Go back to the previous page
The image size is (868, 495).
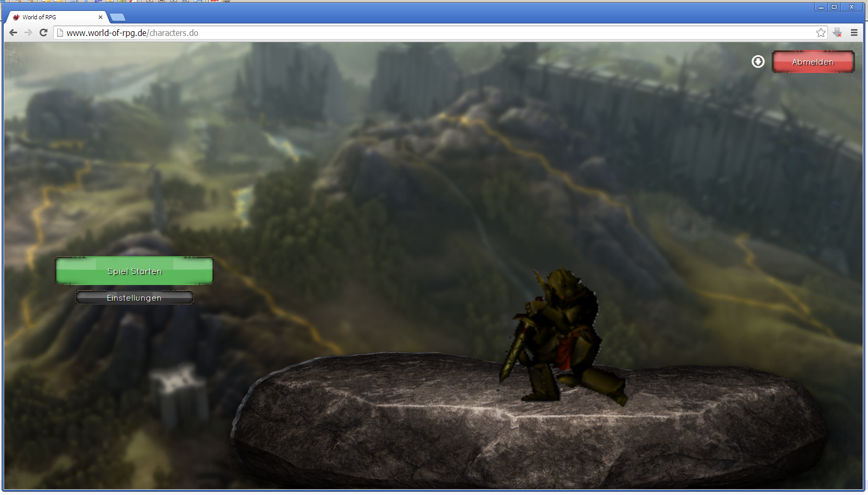point(14,33)
